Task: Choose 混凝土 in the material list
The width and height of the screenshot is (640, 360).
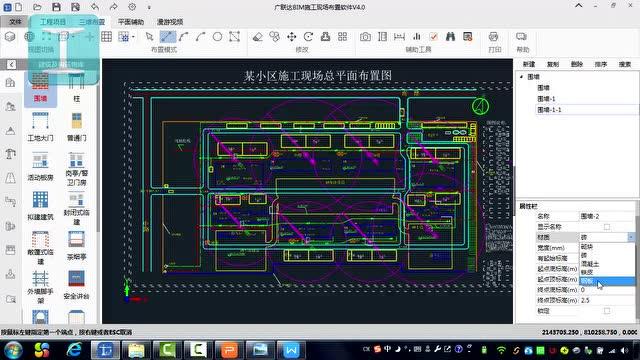Action: point(607,264)
